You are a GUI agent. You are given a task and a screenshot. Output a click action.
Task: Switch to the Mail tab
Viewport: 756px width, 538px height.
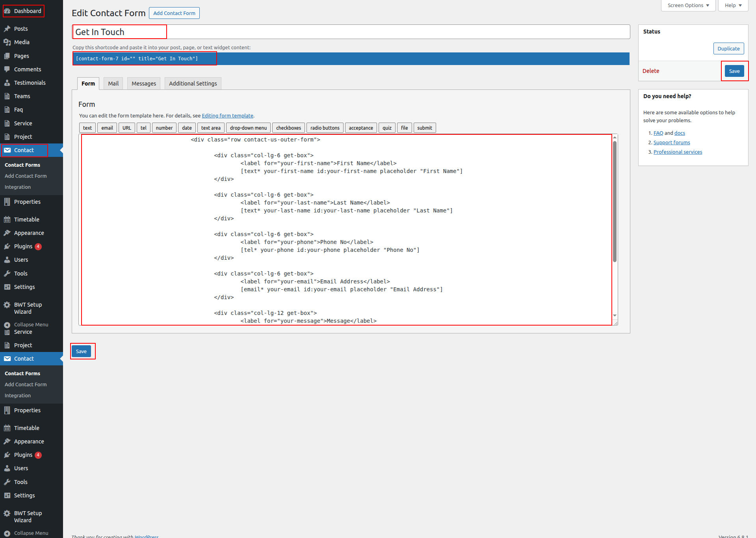(x=113, y=84)
